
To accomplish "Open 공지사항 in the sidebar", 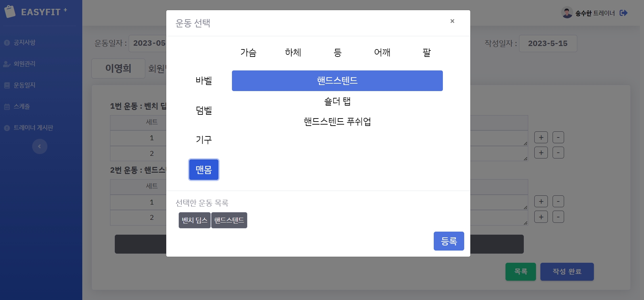I will point(24,42).
